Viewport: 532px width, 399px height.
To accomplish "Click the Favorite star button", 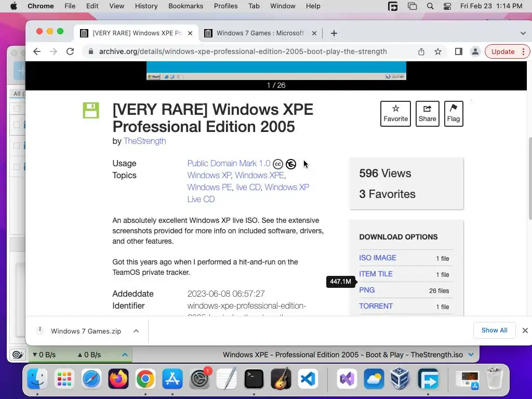I will pos(395,114).
